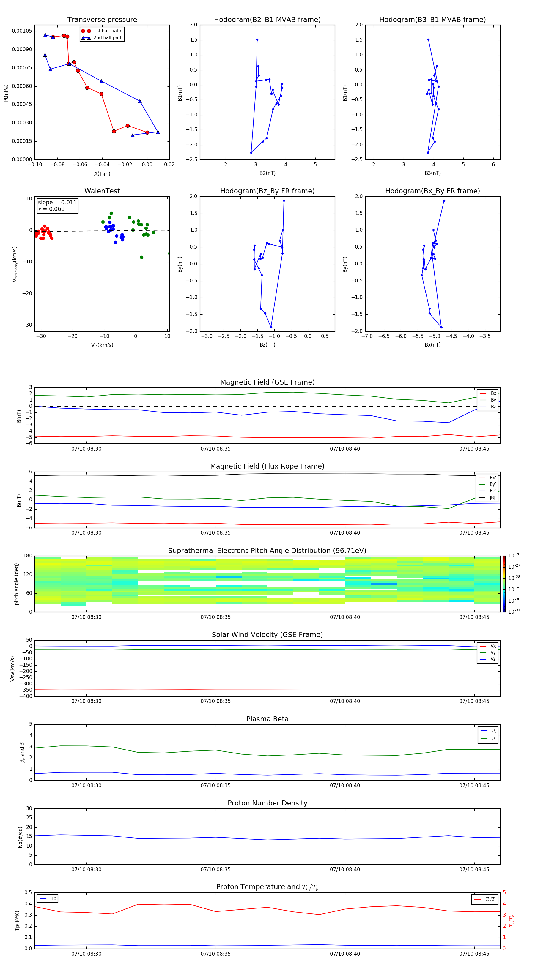The width and height of the screenshot is (535, 980).
Task: Select "Bx'" in the Flux Rope legend
Action: click(x=487, y=478)
